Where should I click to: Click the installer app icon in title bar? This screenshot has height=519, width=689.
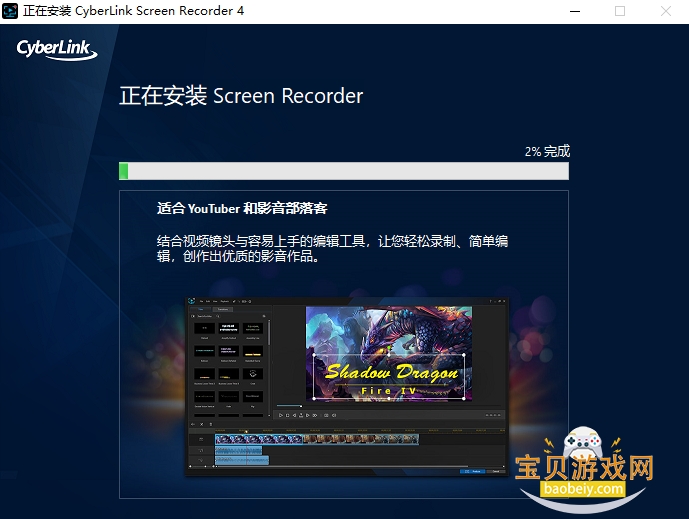10,11
